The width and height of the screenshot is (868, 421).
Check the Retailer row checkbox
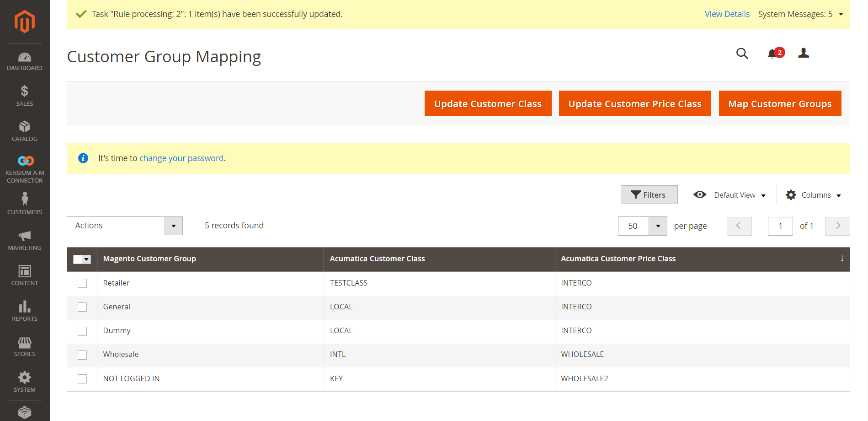(82, 283)
